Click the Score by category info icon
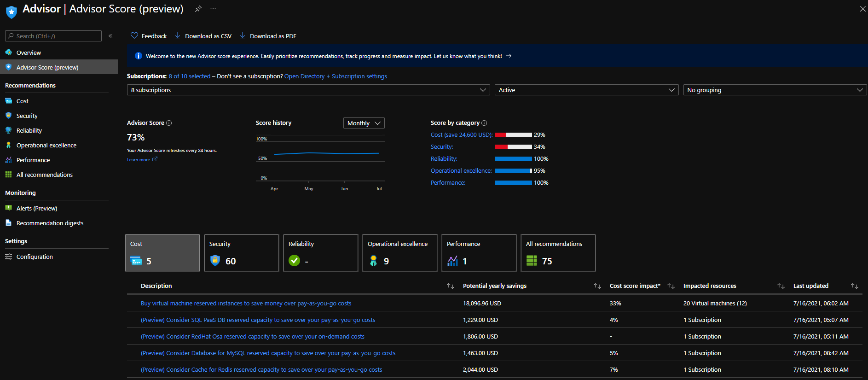Screen dimensions: 868x380 [x=484, y=123]
